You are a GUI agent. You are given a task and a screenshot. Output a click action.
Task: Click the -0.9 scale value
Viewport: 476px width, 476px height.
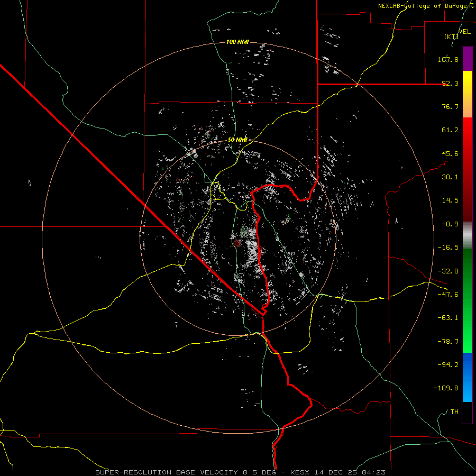pos(450,224)
